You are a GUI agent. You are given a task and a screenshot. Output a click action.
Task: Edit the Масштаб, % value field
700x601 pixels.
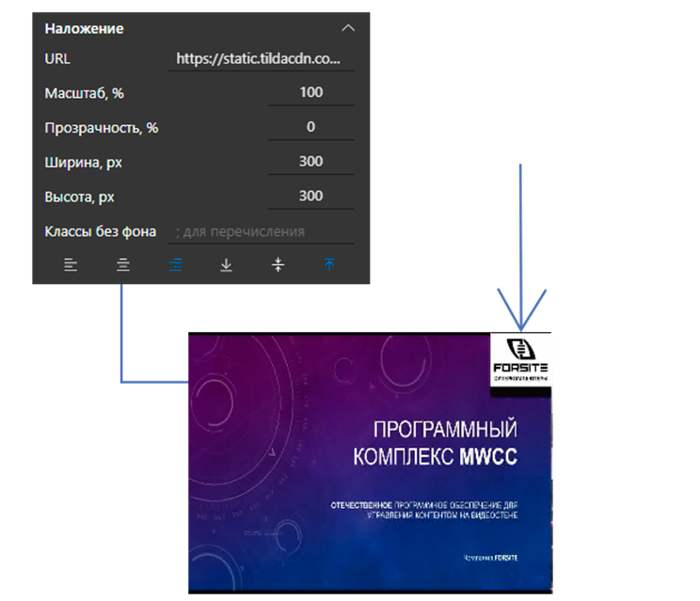(310, 93)
